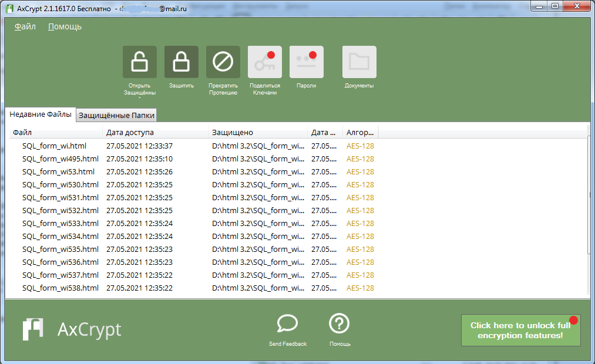
Task: Click access date 27.05.2021 12:33:37
Action: coord(139,146)
